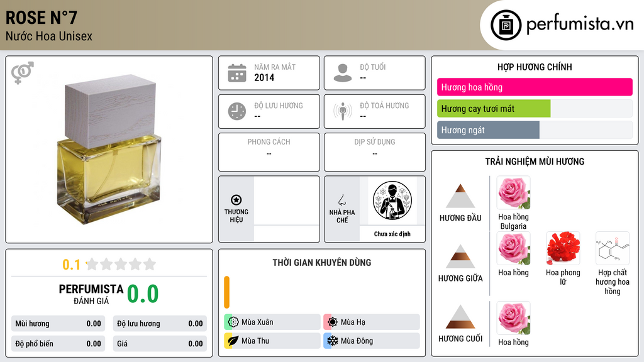Click the Dịp sử dụng box
644x362 pixels.
375,152
